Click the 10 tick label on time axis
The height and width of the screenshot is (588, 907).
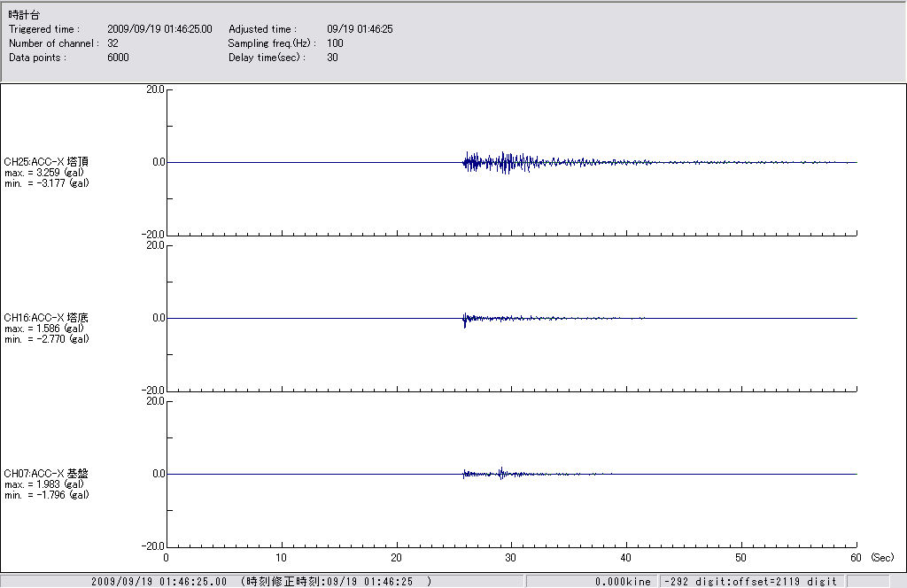point(281,558)
